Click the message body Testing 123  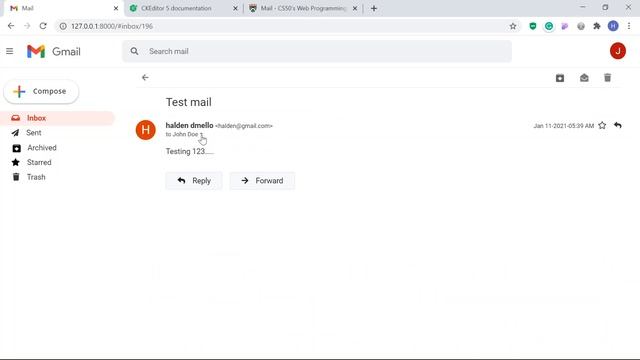pyautogui.click(x=189, y=151)
